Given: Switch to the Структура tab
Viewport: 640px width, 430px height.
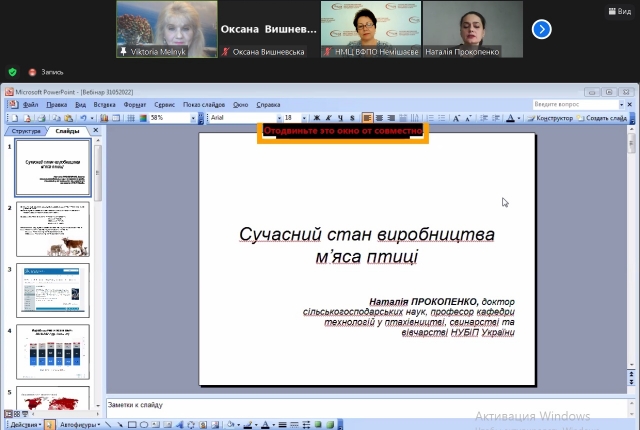Looking at the screenshot, I should (26, 131).
